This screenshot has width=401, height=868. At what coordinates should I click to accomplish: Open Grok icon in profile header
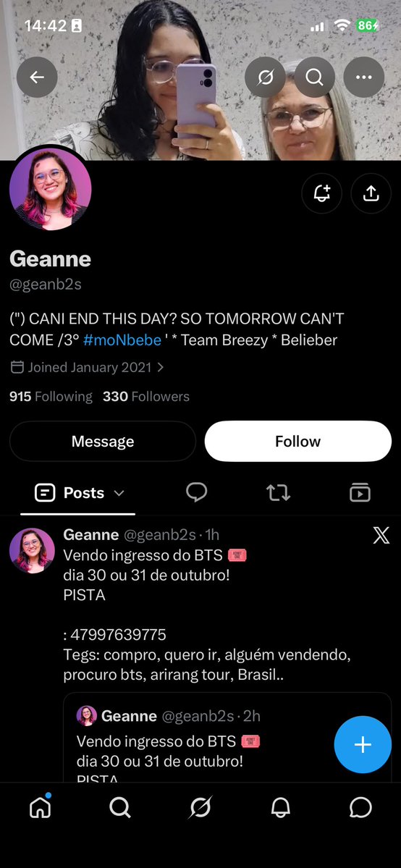point(266,77)
